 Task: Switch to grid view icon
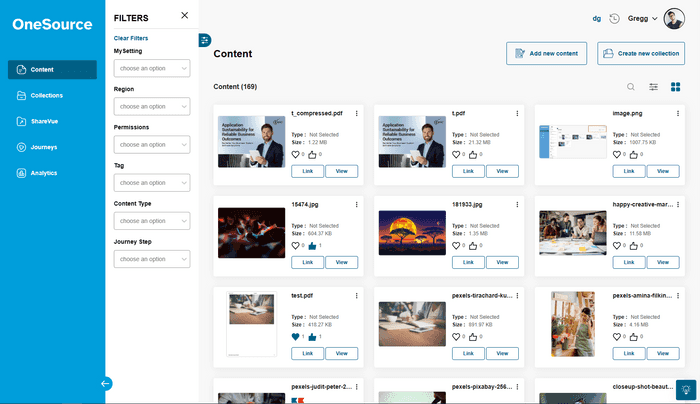point(675,87)
